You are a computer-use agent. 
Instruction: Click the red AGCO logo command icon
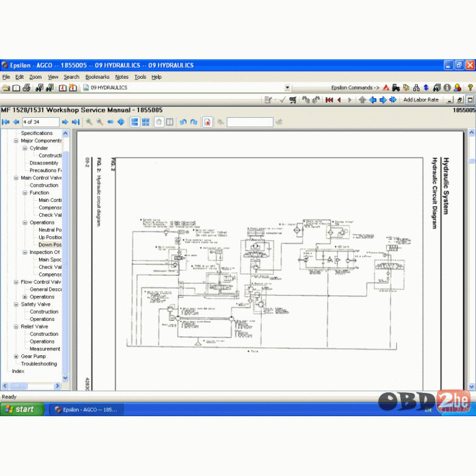(x=386, y=88)
